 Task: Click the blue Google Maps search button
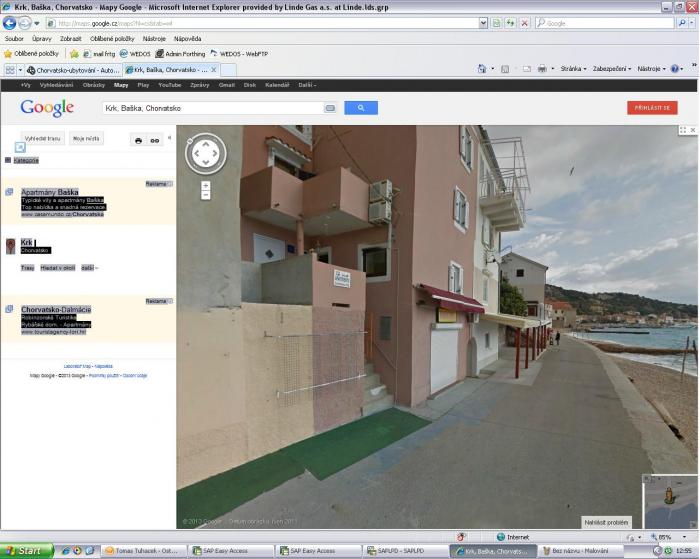point(361,108)
